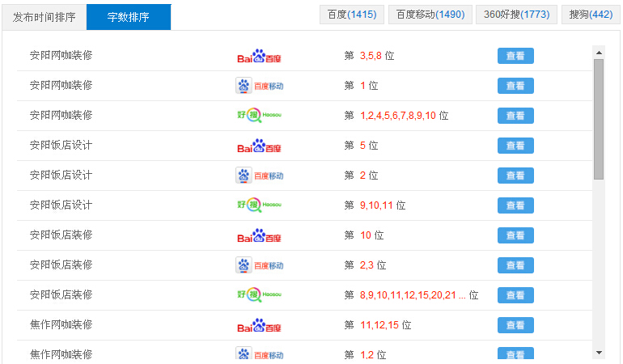Screen dimensions: 623x364
Task: Click 查看 for 安阳饭店装修 ranking 10
Action: (515, 235)
